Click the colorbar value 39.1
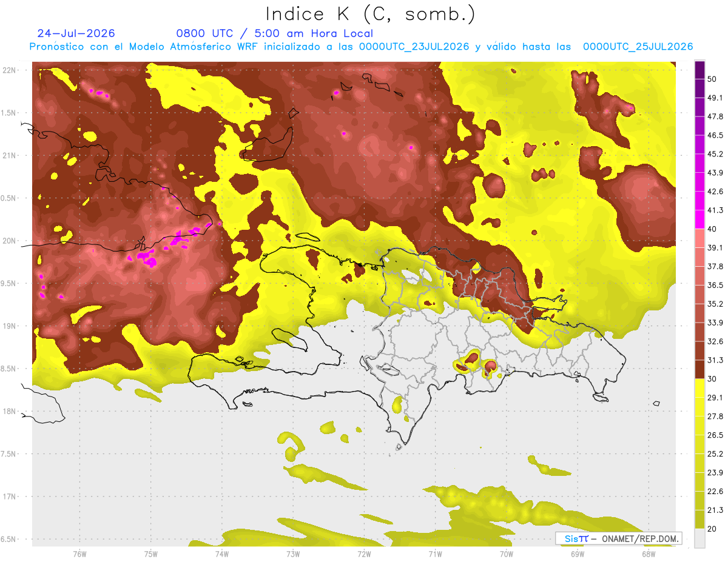Viewport: 728px width, 562px height. pos(715,248)
